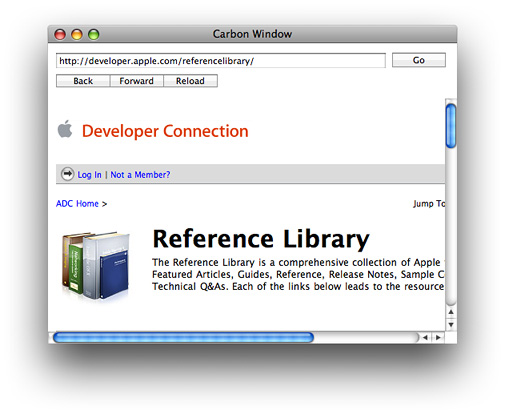
Task: Go to ADC Home link
Action: tap(77, 204)
